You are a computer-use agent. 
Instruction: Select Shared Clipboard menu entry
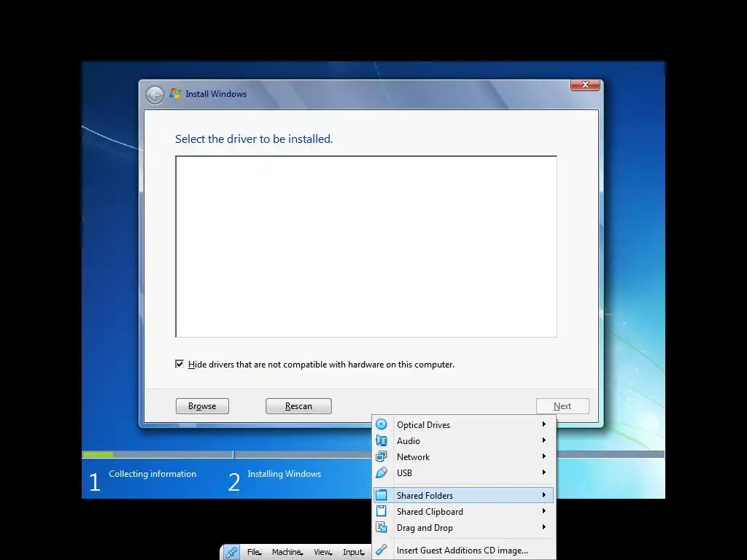[x=463, y=511]
